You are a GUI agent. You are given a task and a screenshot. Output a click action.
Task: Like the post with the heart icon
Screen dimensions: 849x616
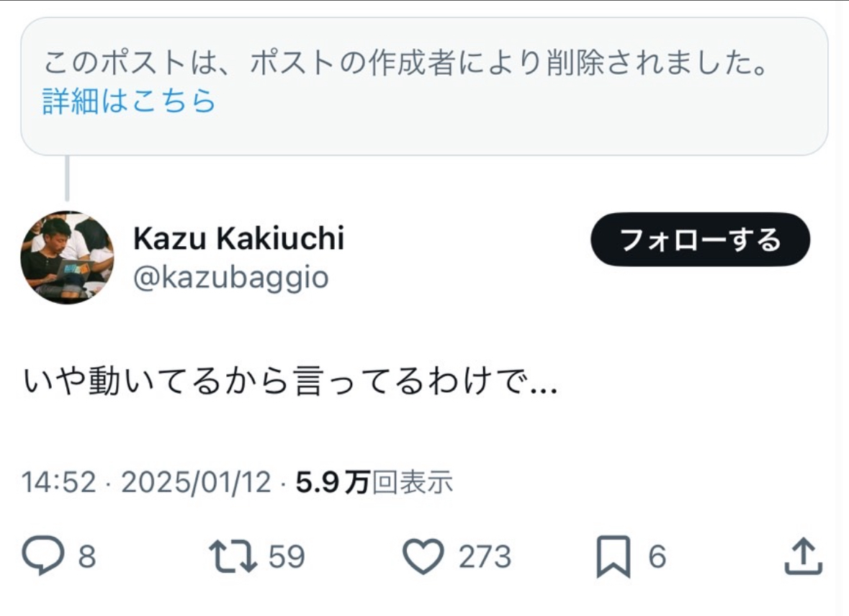click(x=422, y=557)
